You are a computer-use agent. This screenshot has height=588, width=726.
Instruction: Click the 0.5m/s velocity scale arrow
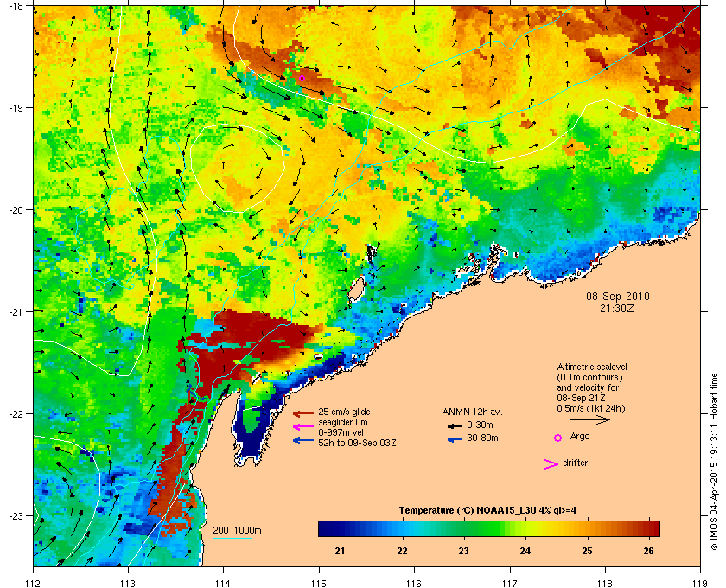(x=589, y=419)
